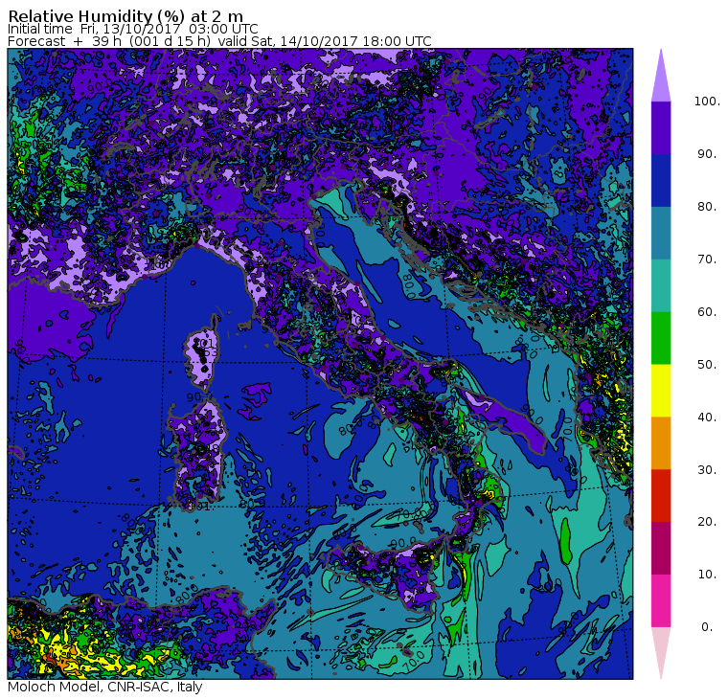Click the island of Sardinia on the map
Viewport: 728px width, 700px height.
[x=197, y=457]
